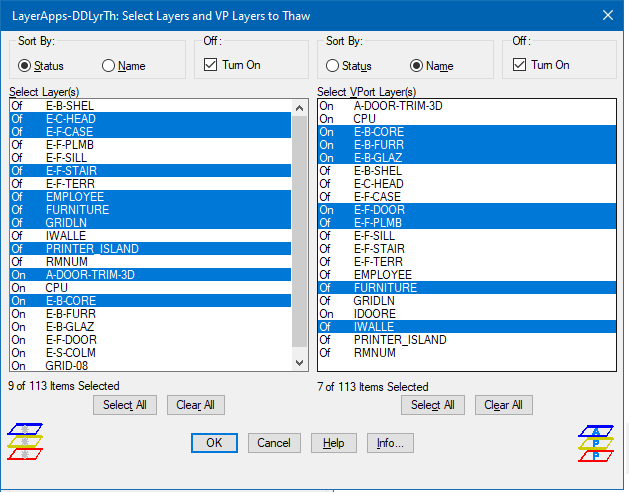Select E-B-GLAZ in Layers list
The width and height of the screenshot is (632, 493).
point(150,327)
